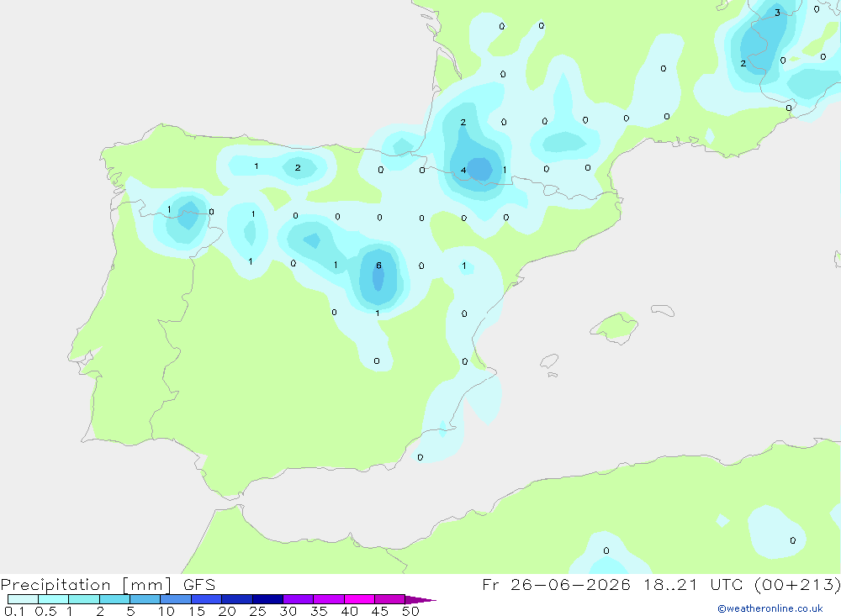Click the precipitation value 6 on the map
The image size is (841, 616).
(x=378, y=266)
